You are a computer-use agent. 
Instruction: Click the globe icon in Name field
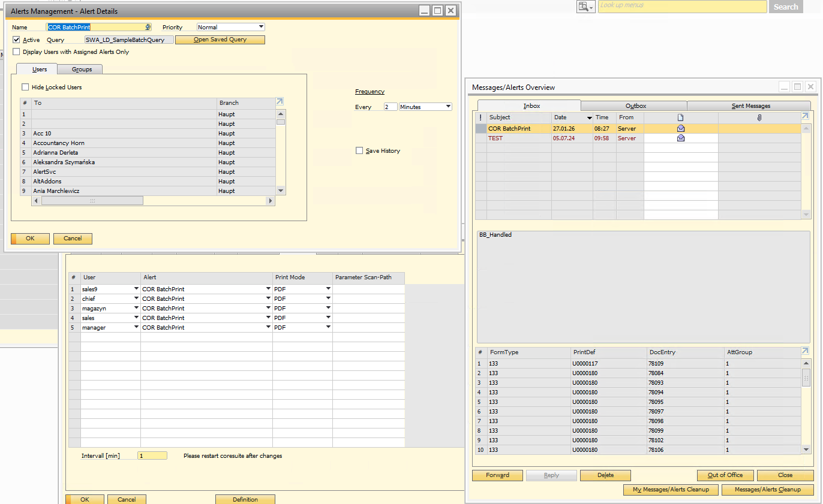point(148,27)
